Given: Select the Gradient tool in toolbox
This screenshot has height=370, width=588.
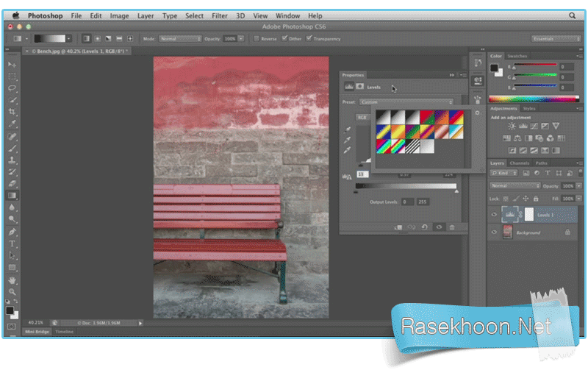Looking at the screenshot, I should tap(12, 195).
